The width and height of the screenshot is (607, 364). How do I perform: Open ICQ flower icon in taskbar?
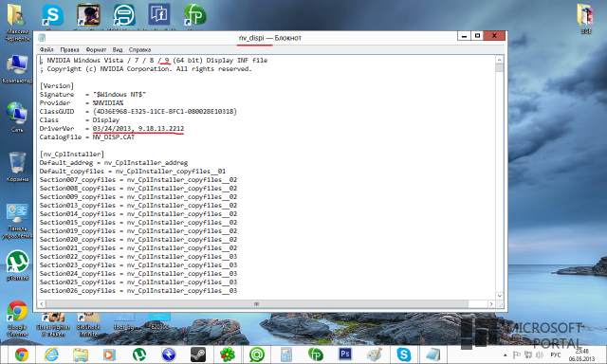(x=228, y=355)
